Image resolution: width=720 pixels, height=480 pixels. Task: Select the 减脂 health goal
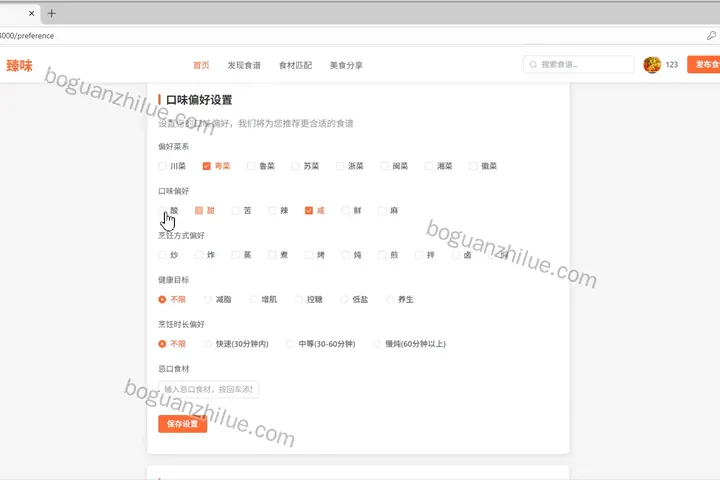(208, 299)
